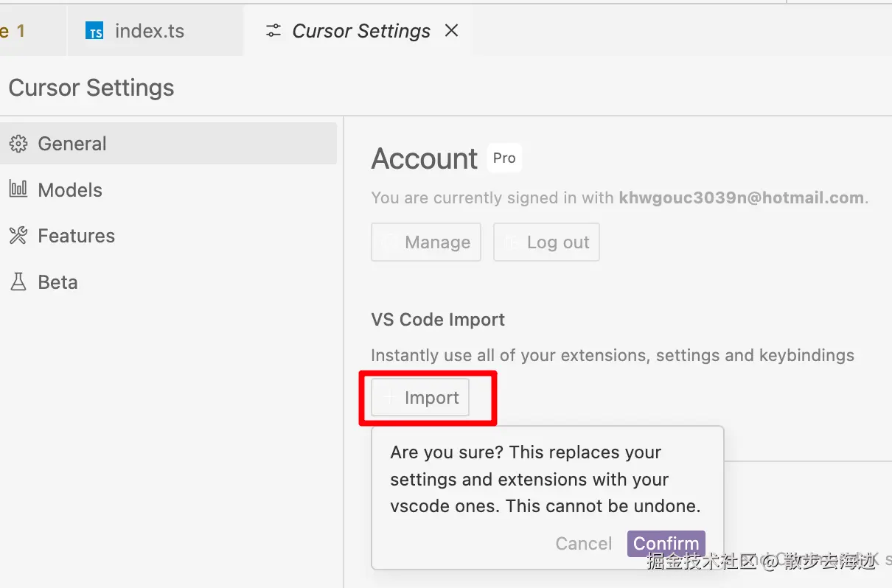Click the VS Code Import heading
This screenshot has height=588, width=892.
438,320
